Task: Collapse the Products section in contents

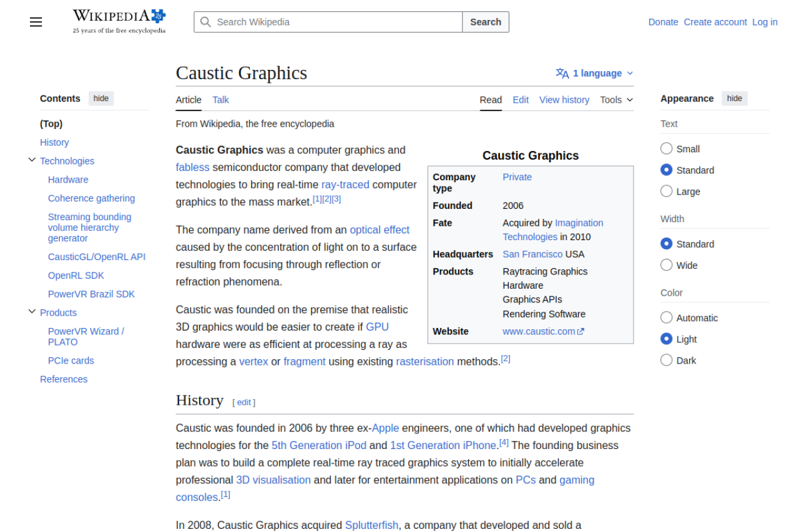Action: [x=32, y=312]
